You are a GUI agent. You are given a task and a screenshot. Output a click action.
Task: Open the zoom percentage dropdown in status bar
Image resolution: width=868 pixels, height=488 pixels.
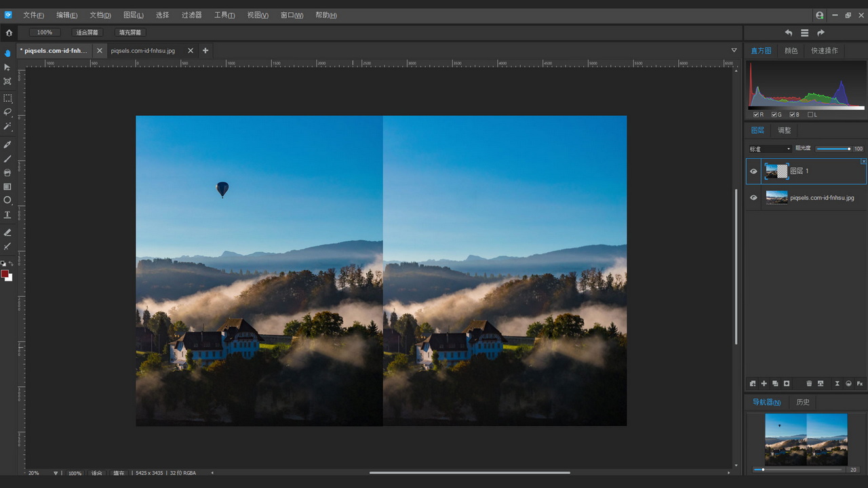56,473
